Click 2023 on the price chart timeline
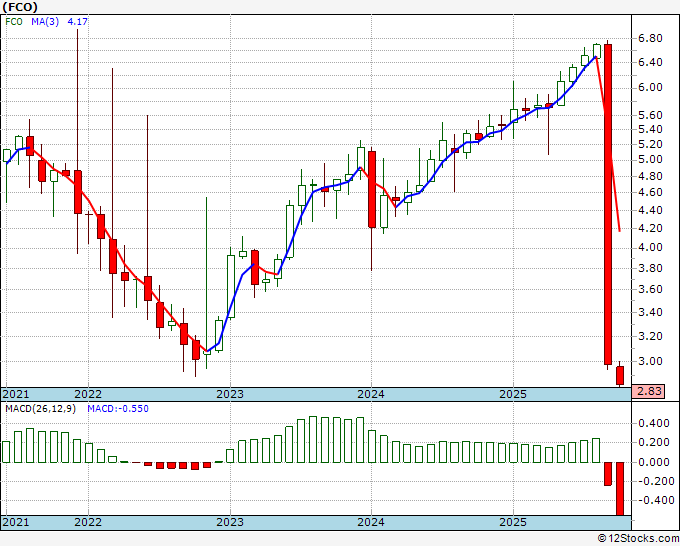 (230, 394)
